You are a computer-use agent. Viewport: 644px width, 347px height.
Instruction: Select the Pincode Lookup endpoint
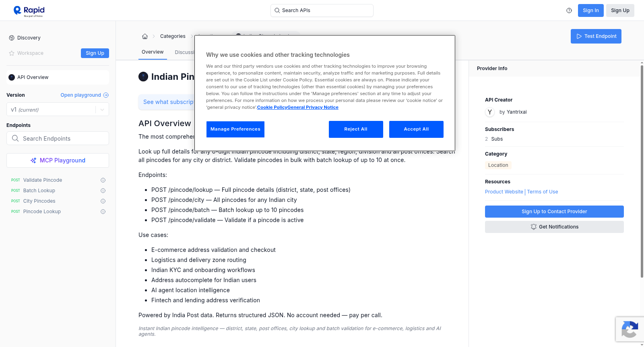click(x=42, y=212)
